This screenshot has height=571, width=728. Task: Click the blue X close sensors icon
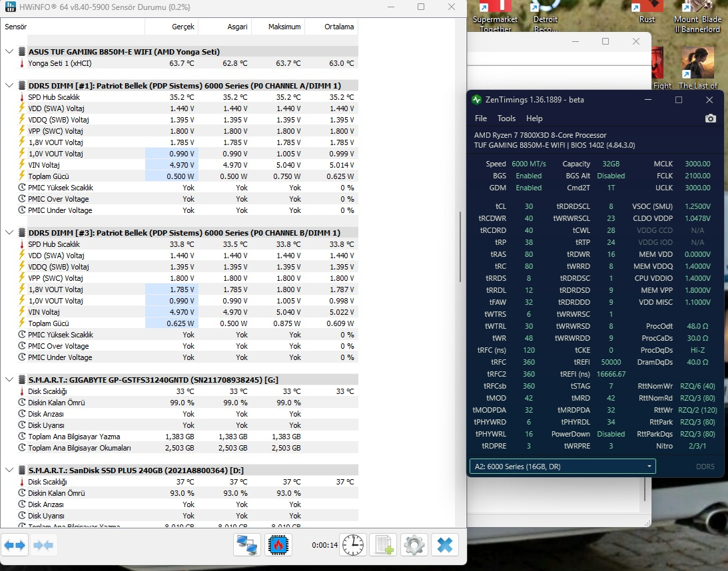coord(445,545)
